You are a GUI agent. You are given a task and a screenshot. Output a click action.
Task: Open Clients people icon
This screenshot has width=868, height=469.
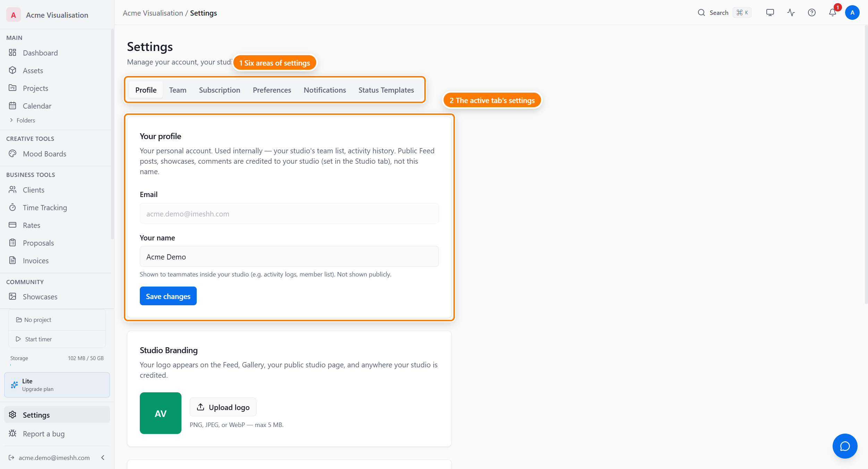pyautogui.click(x=12, y=189)
